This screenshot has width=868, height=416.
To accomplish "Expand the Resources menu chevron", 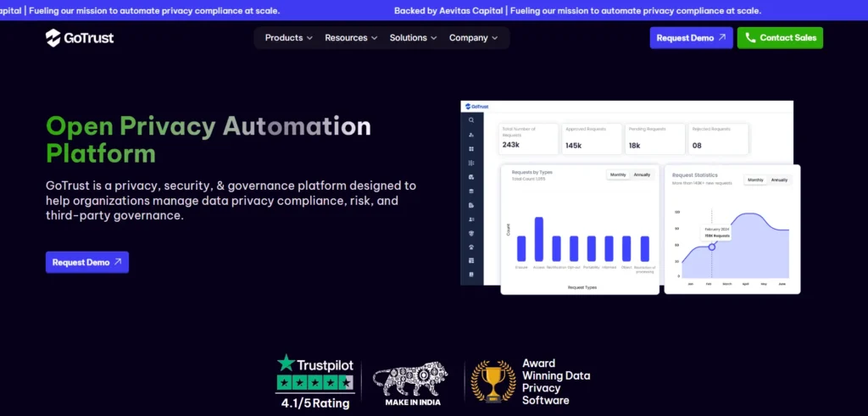I will pos(374,38).
